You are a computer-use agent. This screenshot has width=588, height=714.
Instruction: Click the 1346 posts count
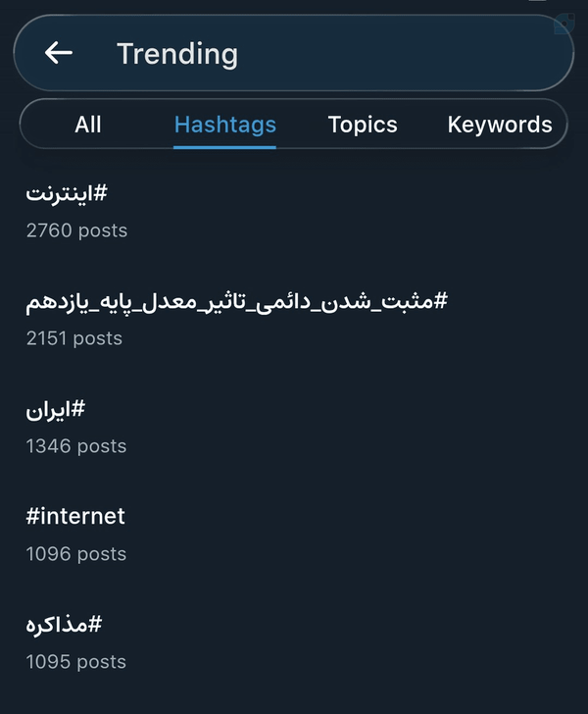point(76,446)
